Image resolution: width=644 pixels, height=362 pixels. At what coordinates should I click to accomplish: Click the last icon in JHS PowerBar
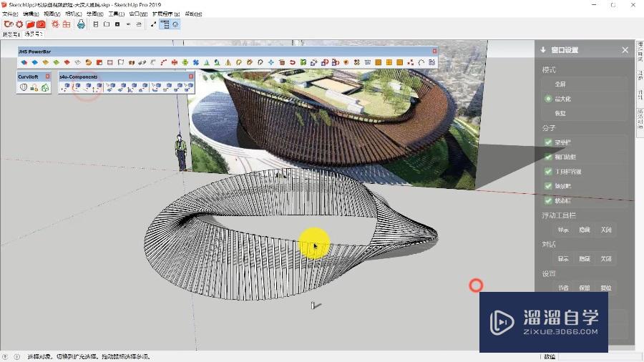[431, 62]
